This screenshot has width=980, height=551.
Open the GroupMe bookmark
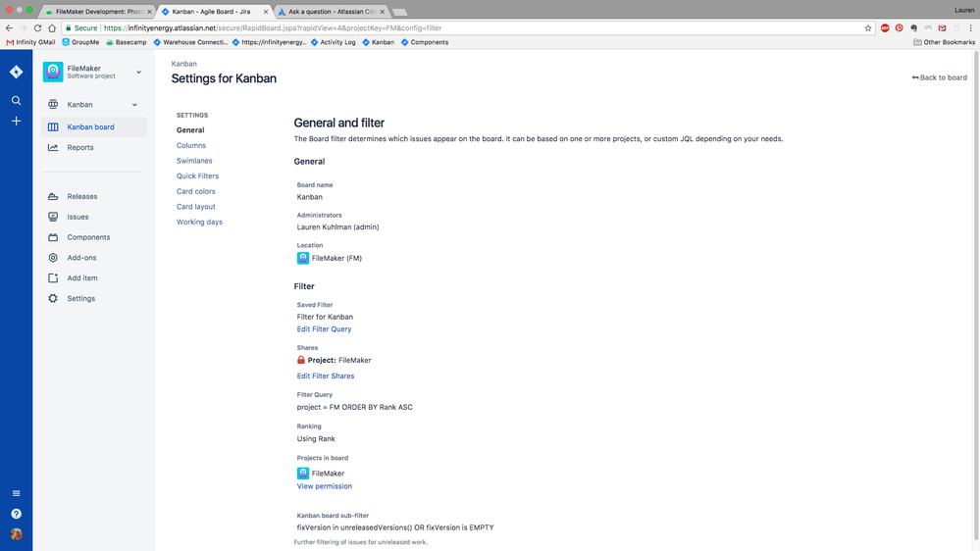click(80, 42)
